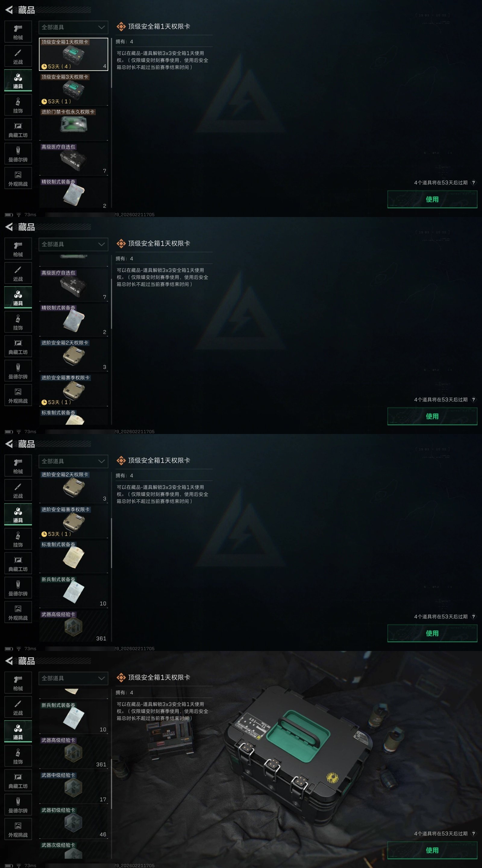The width and height of the screenshot is (482, 868).
Task: Open 枪械 category on safe box render screen
Action: (18, 683)
